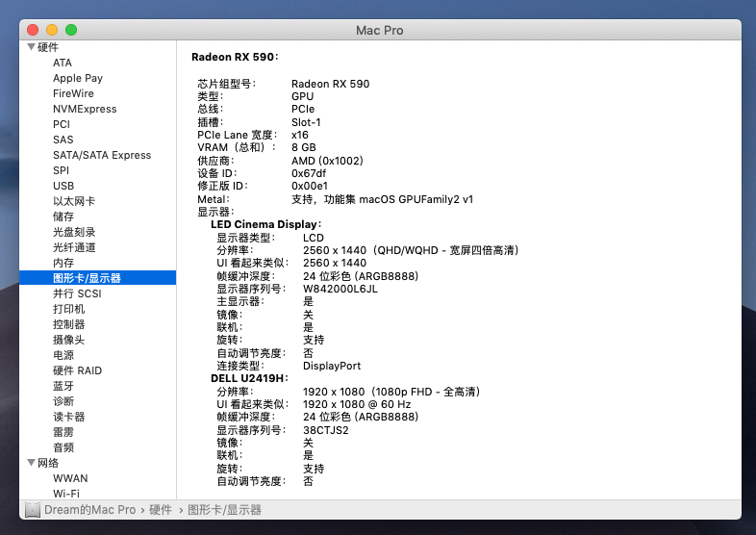
Task: Open SATA/SATA Express entry
Action: point(102,155)
